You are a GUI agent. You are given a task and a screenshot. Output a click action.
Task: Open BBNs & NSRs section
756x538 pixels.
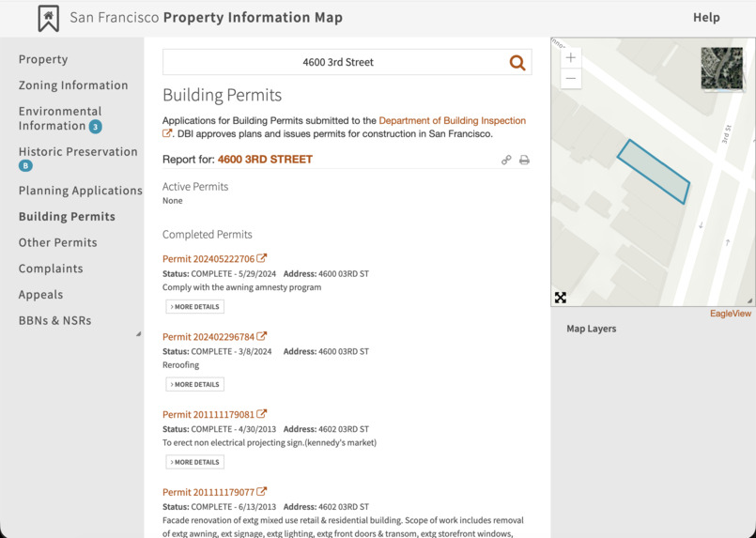click(55, 320)
